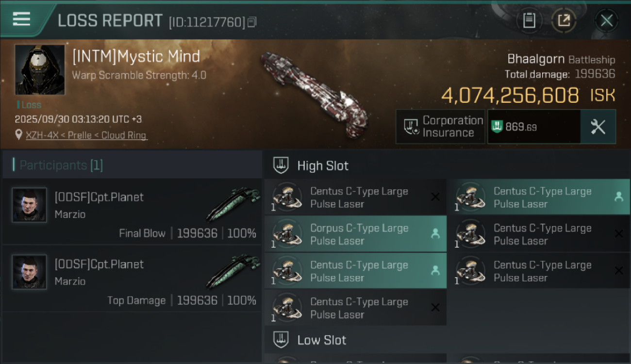Open the hamburger menu icon
631x364 pixels.
[x=22, y=19]
